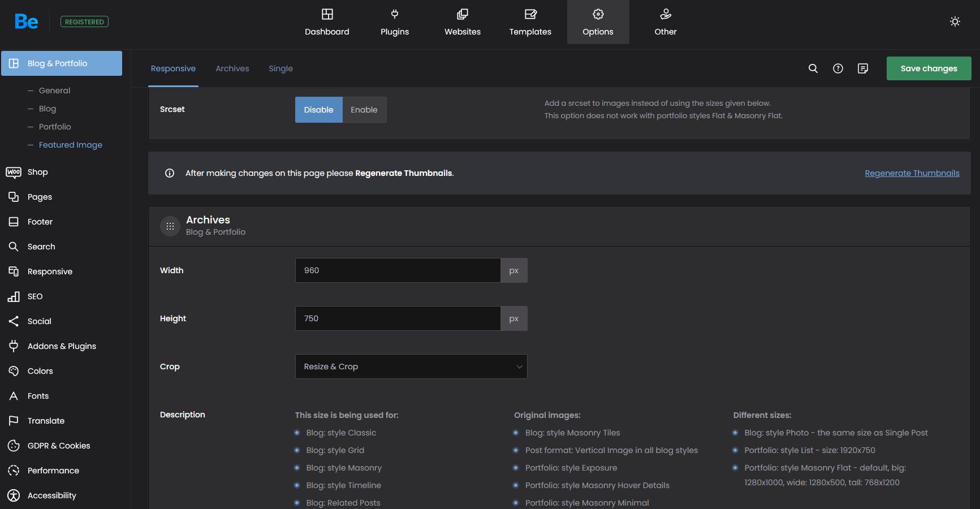The height and width of the screenshot is (509, 980).
Task: Set Srcset to Disable
Action: click(319, 110)
